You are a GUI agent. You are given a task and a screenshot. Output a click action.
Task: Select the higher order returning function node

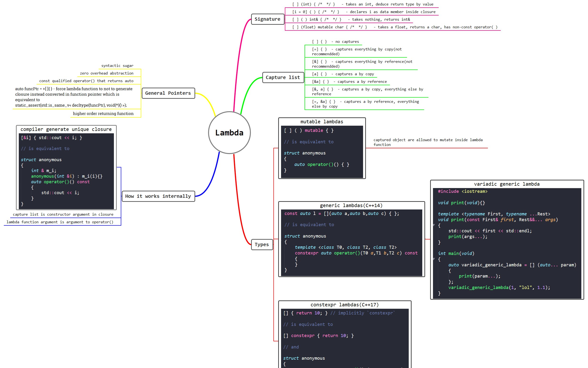coord(103,113)
